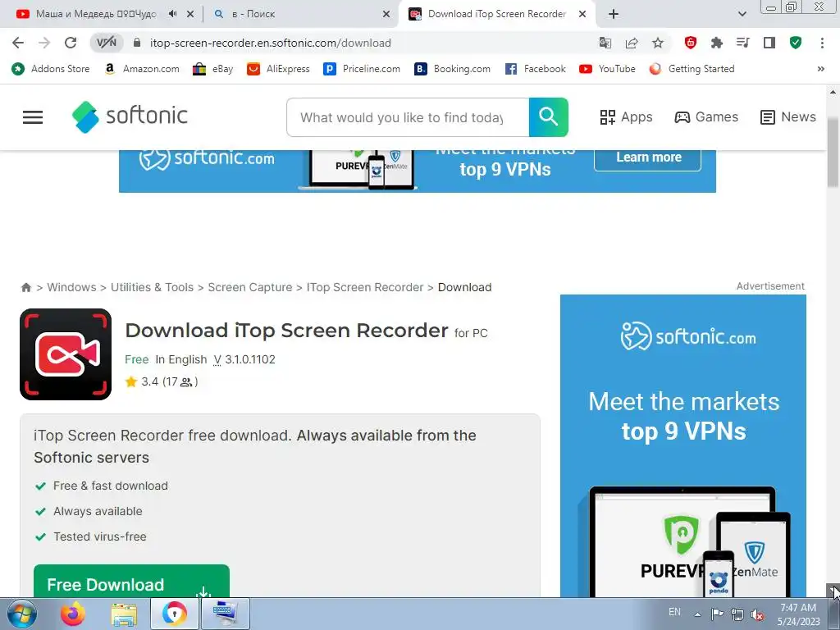Go to home breadcrumb icon
Viewport: 840px width, 630px height.
(x=25, y=287)
